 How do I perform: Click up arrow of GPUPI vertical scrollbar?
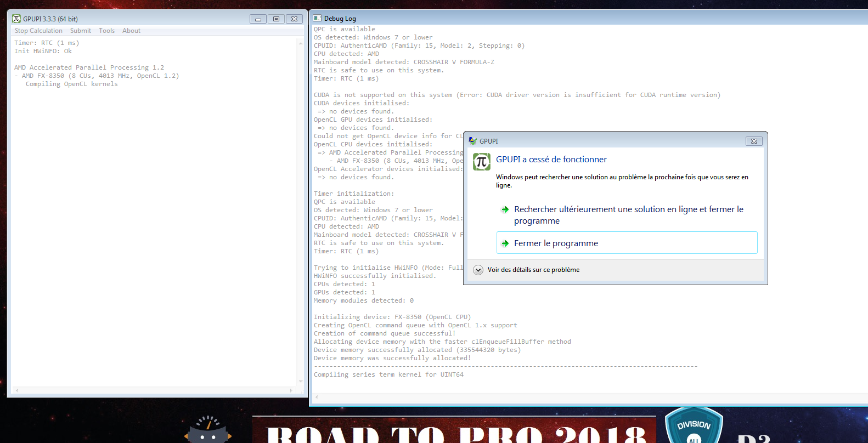(x=301, y=43)
